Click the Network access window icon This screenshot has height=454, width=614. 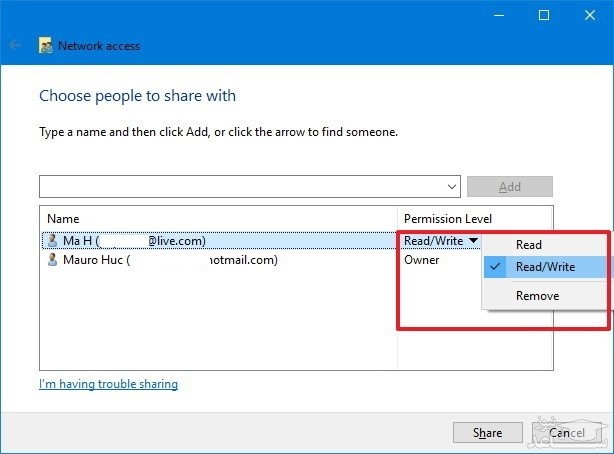45,45
